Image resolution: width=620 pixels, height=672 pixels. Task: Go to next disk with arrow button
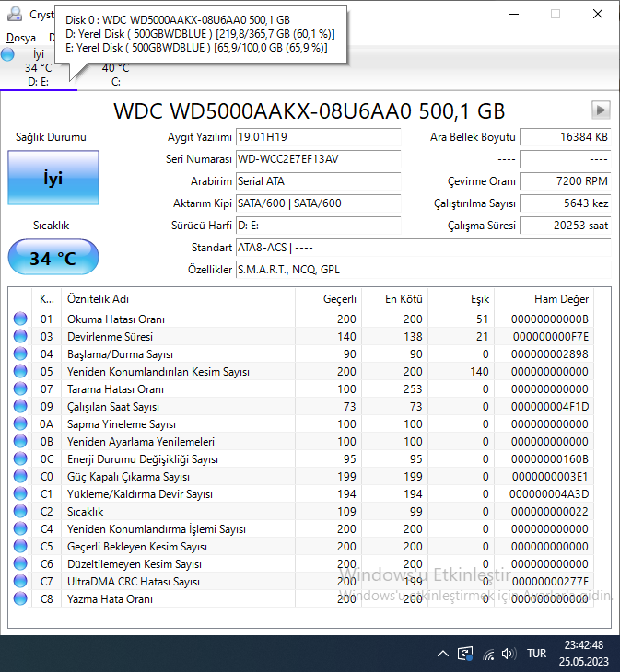tap(601, 110)
